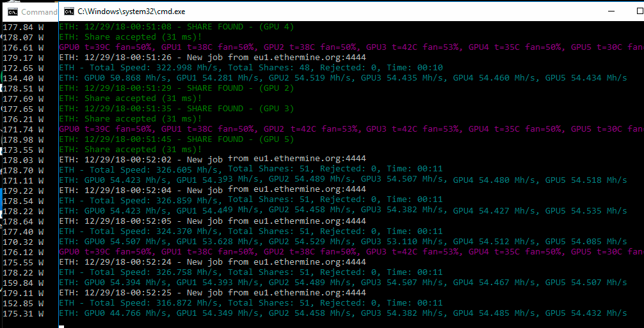Viewport: 644px width, 328px height.
Task: Click the Total Speed: 324.370 Mh/s line
Action: 251,231
